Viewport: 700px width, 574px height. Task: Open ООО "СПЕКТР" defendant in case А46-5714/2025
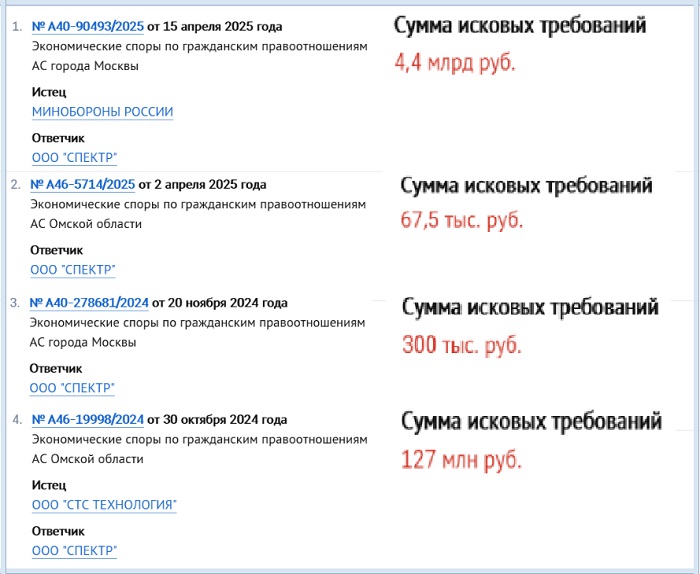pyautogui.click(x=73, y=270)
